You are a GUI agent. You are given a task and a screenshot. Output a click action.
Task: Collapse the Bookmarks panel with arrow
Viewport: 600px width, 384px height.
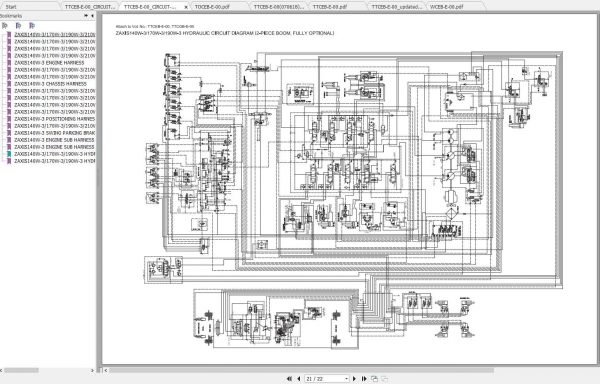point(92,16)
